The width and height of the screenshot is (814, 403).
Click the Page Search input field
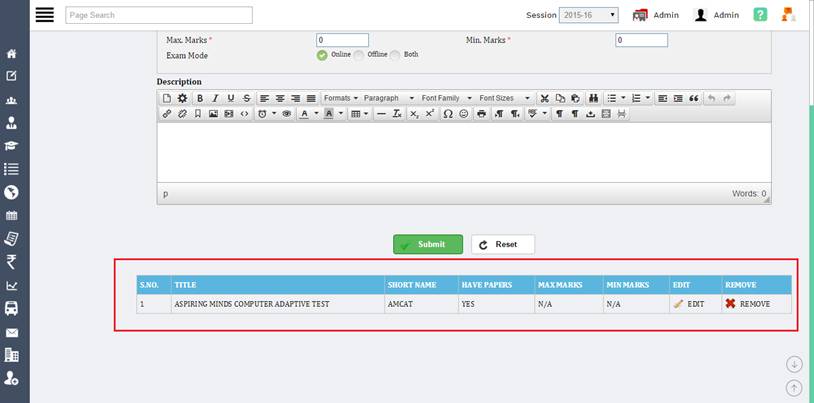159,15
